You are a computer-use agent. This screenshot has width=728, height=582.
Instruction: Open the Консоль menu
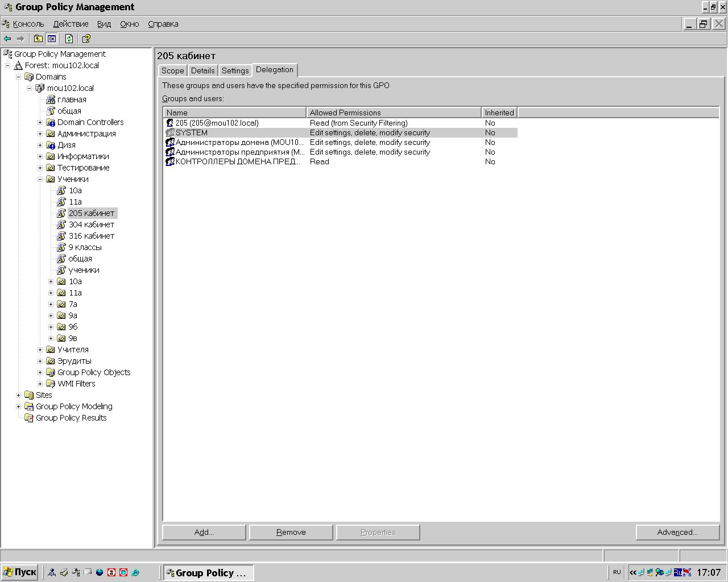tap(28, 24)
